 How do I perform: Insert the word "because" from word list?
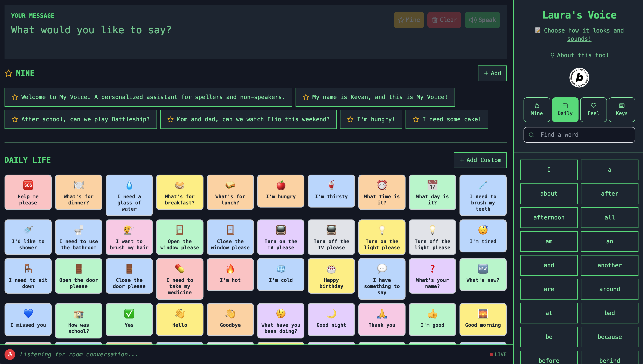tap(609, 337)
